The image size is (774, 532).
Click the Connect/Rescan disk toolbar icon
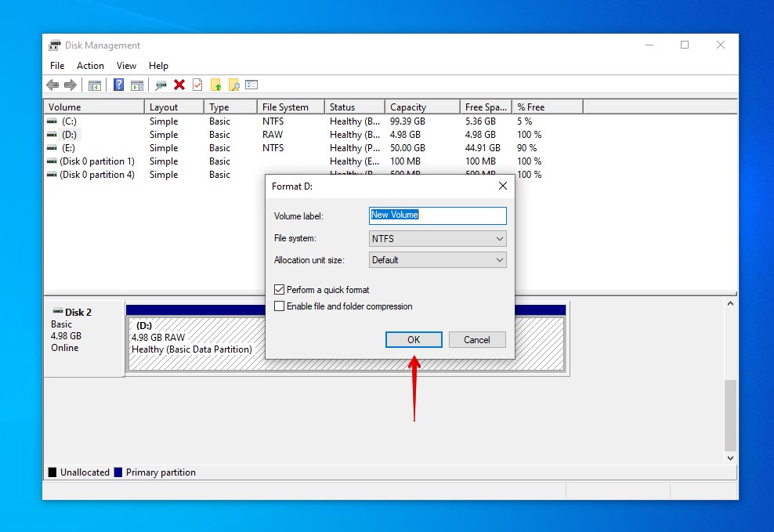click(x=161, y=85)
